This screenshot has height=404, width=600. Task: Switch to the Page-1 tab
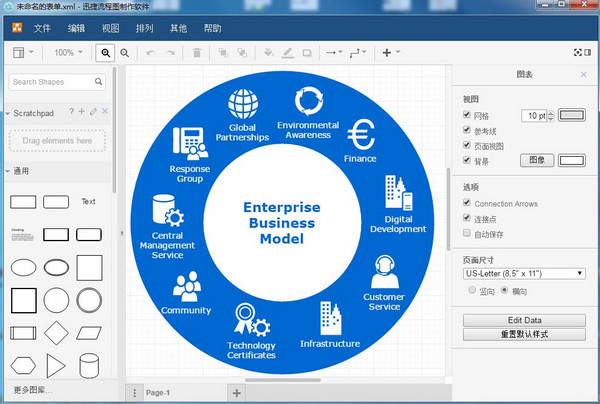click(158, 393)
